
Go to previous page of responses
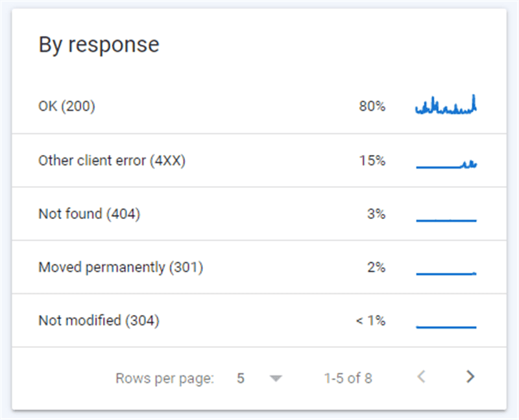[422, 377]
